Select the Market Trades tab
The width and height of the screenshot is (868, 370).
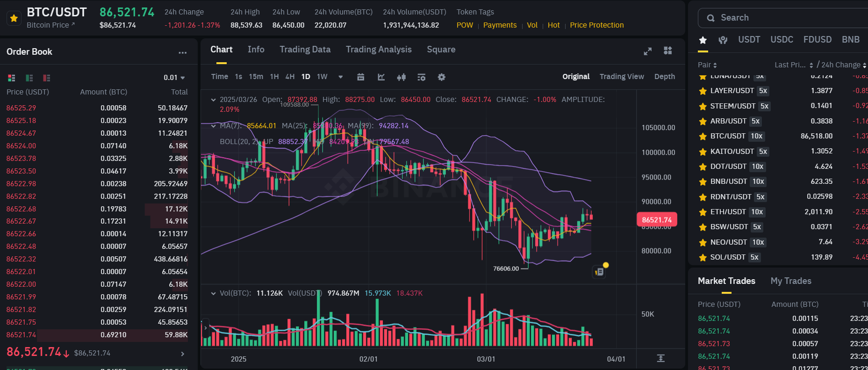[726, 281]
